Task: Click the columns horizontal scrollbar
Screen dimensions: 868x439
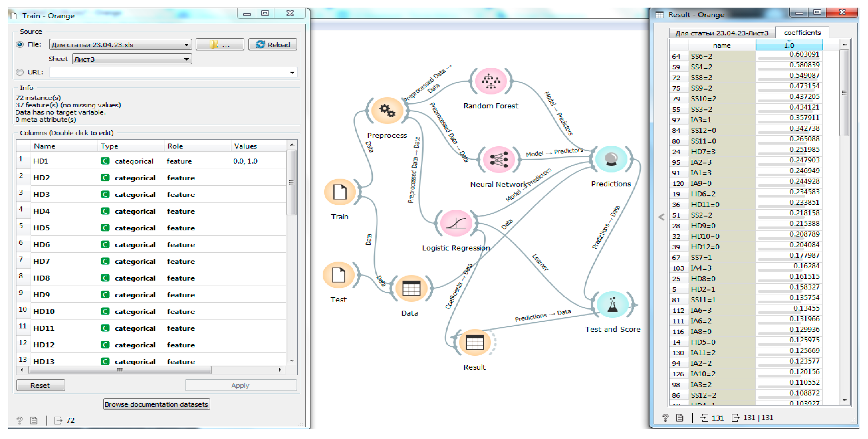Action: click(120, 370)
